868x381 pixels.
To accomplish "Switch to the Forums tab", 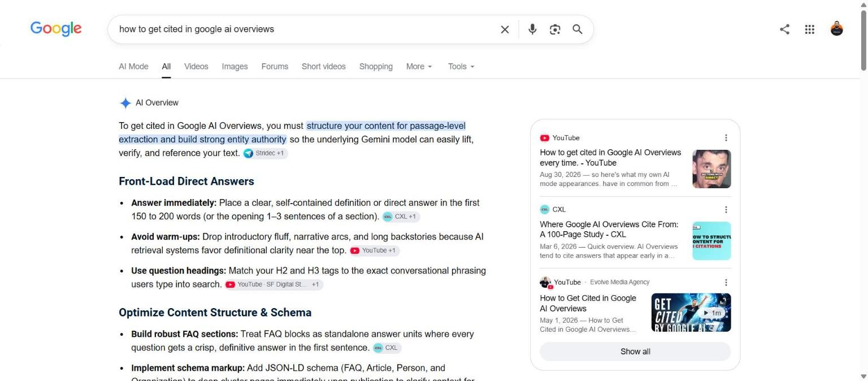I will tap(275, 66).
